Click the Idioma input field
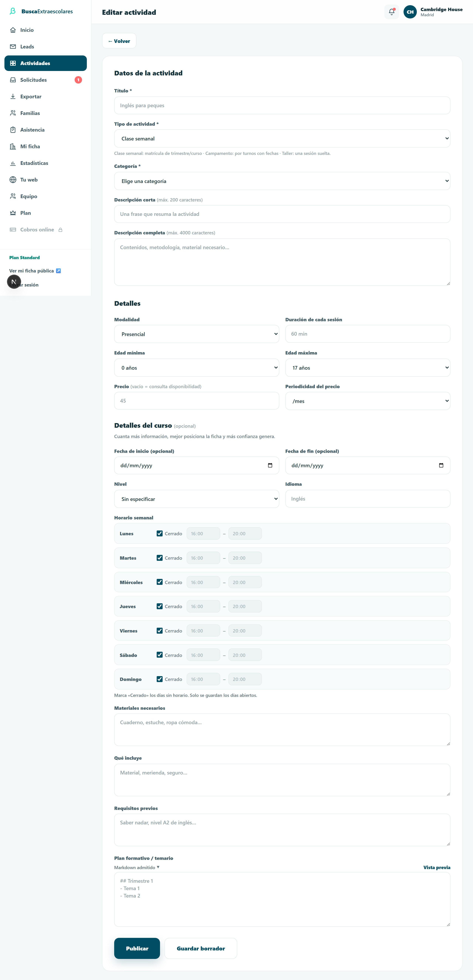The height and width of the screenshot is (980, 473). [x=368, y=499]
